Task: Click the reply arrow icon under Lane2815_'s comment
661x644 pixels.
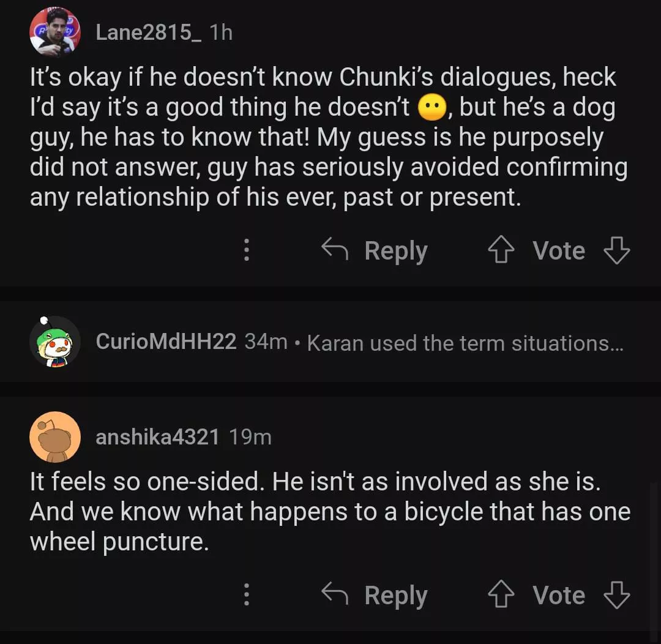Action: [x=335, y=250]
